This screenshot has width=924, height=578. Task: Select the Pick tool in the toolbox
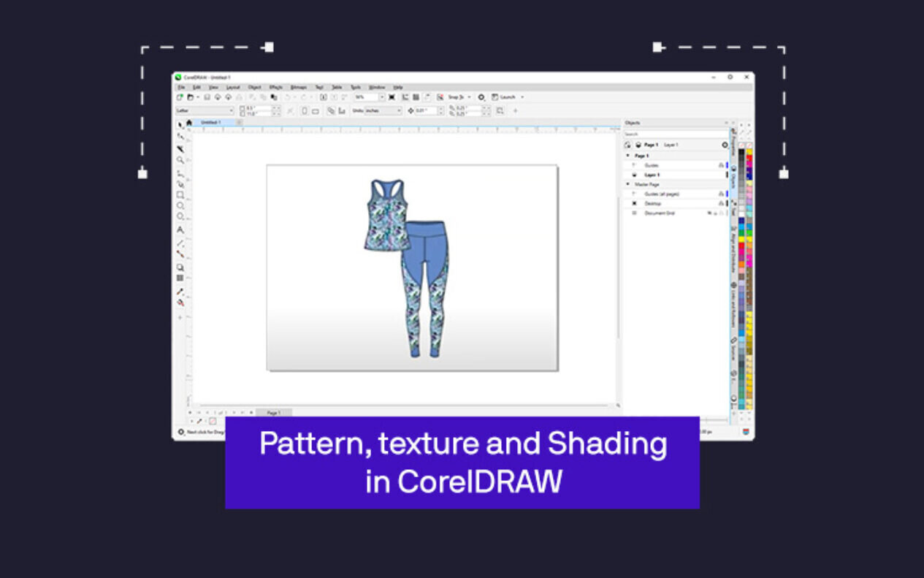pyautogui.click(x=180, y=125)
